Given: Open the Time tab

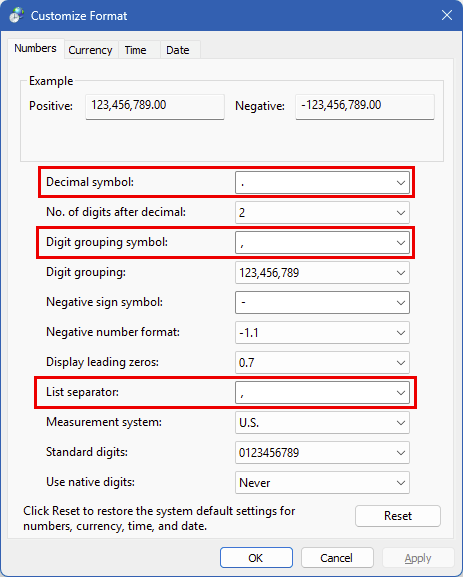Looking at the screenshot, I should coord(135,50).
